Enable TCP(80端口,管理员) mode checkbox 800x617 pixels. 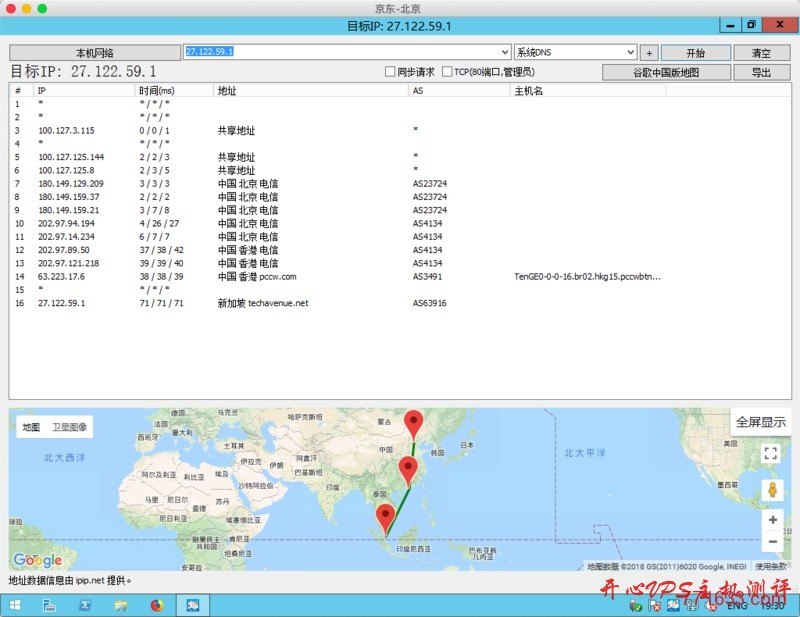pyautogui.click(x=445, y=71)
